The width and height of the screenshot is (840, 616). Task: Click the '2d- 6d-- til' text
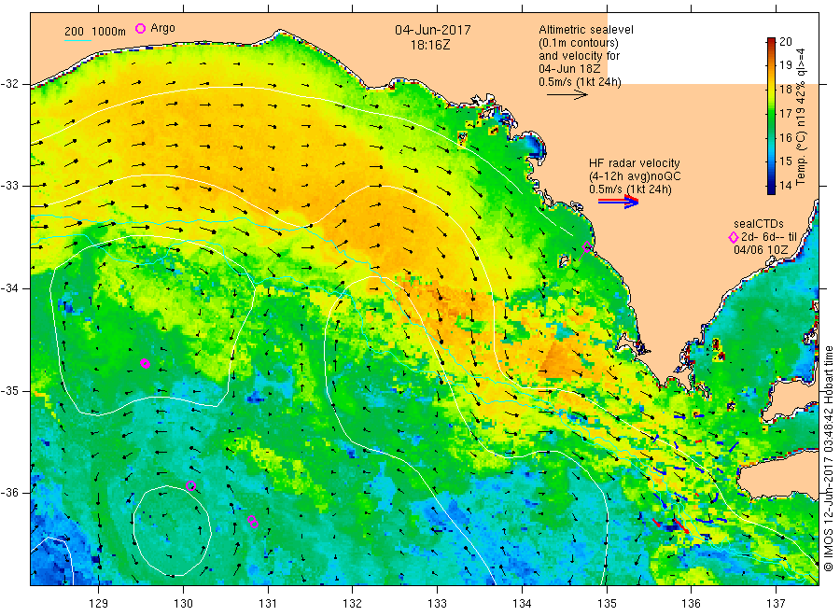769,237
